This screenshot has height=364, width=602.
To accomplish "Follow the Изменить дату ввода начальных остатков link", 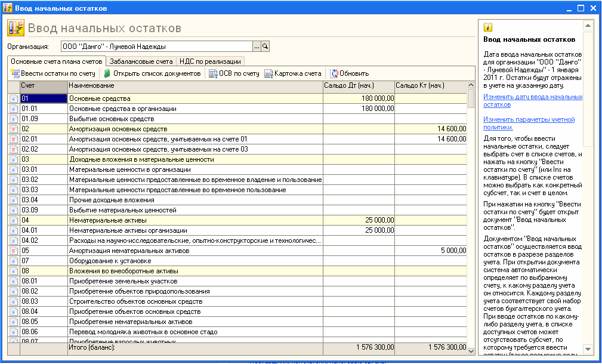I will (524, 100).
